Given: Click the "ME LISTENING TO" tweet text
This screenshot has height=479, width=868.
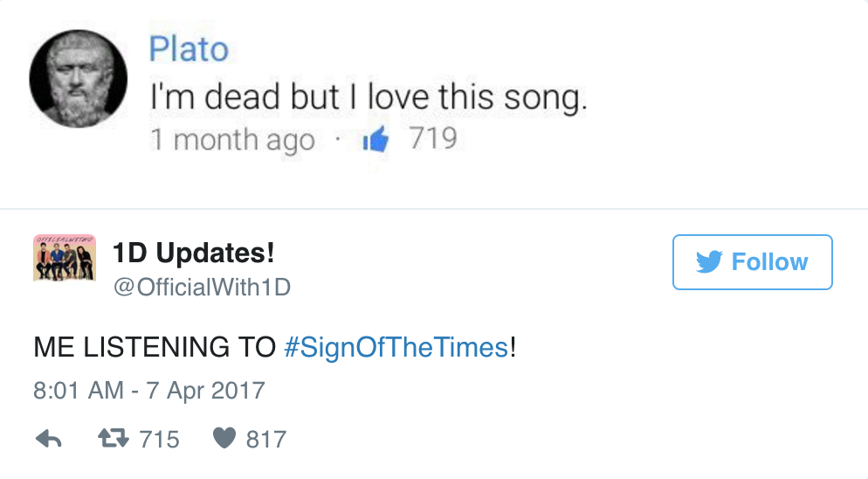Looking at the screenshot, I should pyautogui.click(x=155, y=347).
